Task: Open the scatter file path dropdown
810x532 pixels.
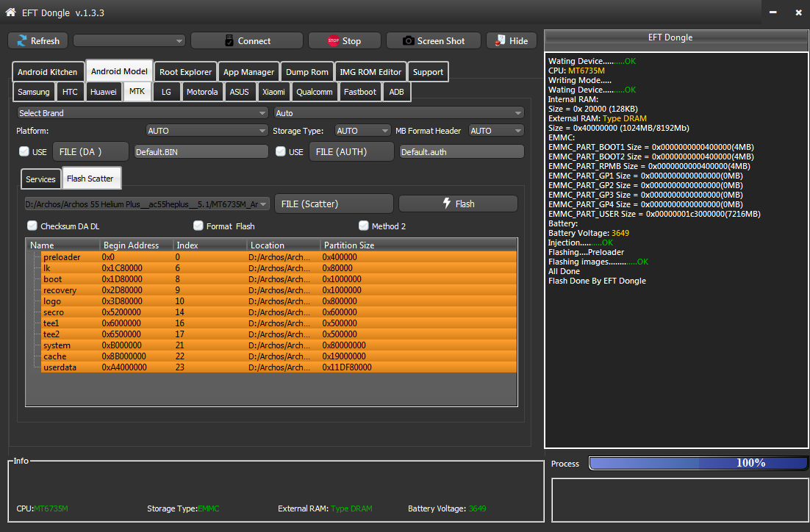Action: [147, 204]
